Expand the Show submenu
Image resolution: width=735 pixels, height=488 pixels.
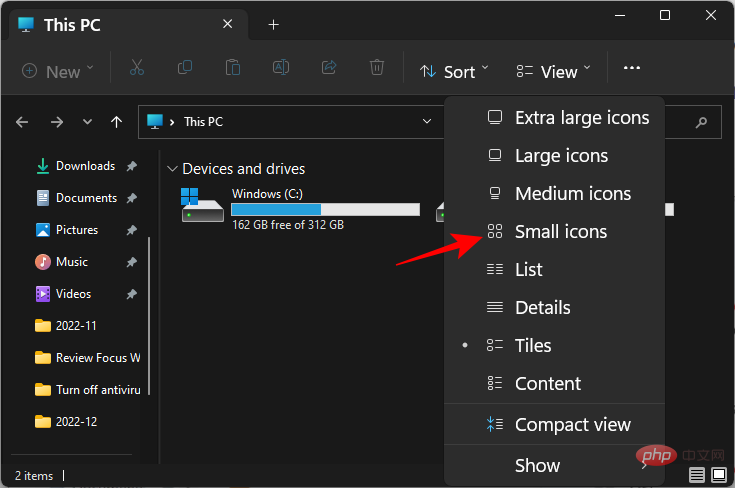(x=554, y=465)
